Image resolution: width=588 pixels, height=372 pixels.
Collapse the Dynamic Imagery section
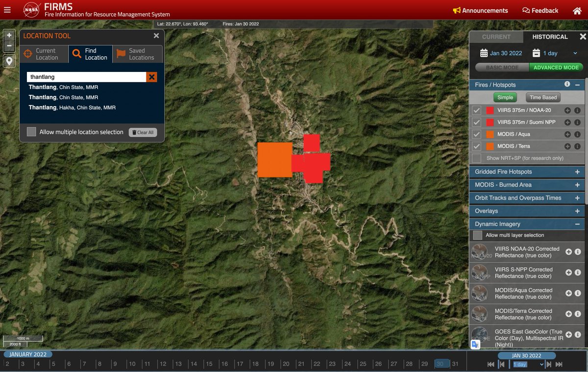click(x=577, y=224)
